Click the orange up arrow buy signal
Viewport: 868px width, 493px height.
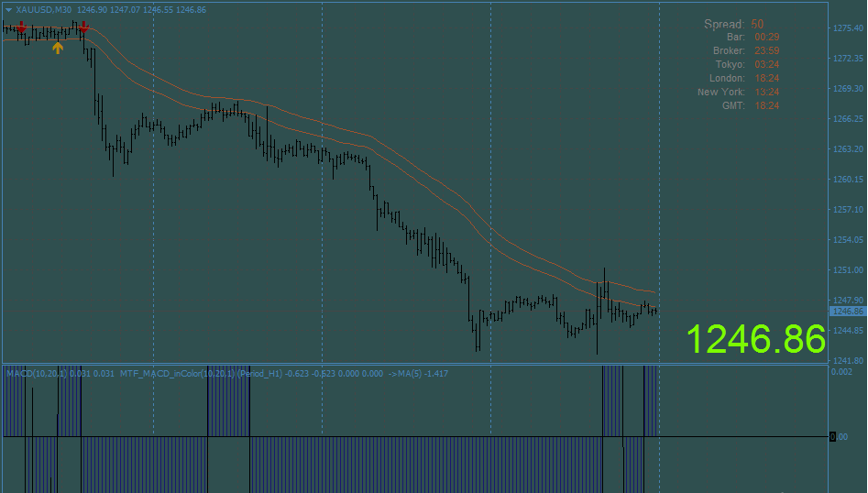58,48
